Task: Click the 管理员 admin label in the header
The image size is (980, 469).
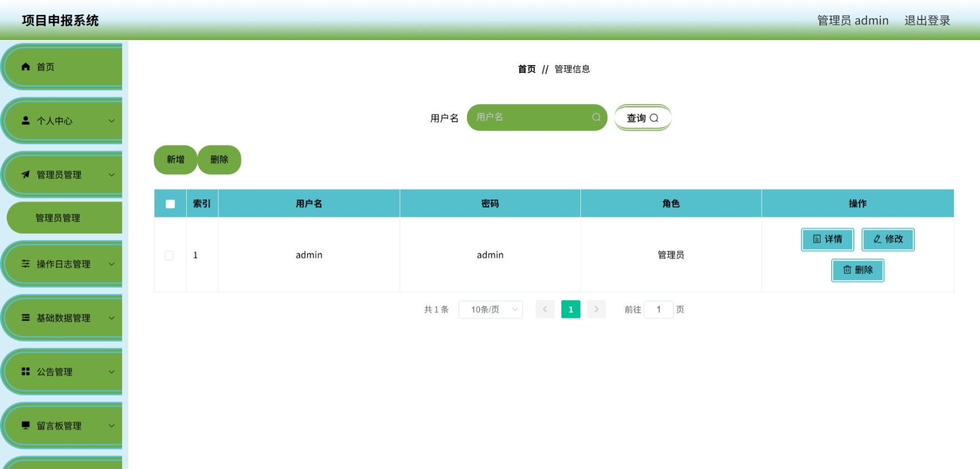Action: pyautogui.click(x=853, y=21)
